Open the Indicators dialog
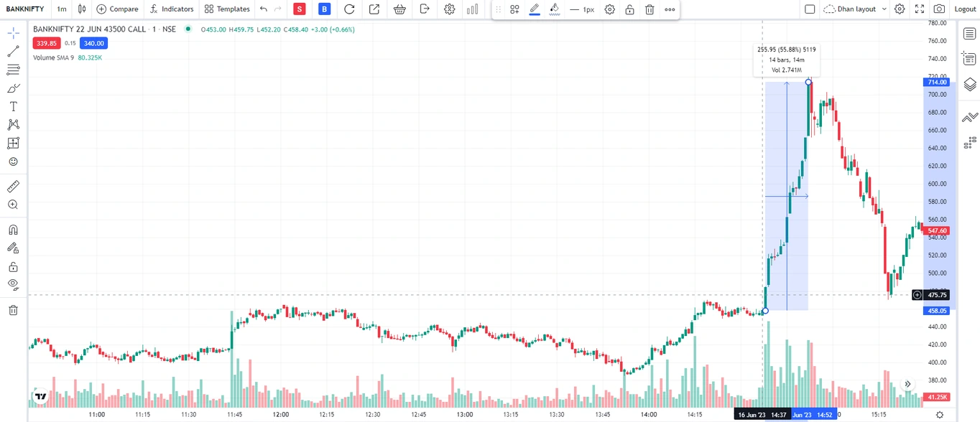The width and height of the screenshot is (980, 422). pyautogui.click(x=172, y=9)
